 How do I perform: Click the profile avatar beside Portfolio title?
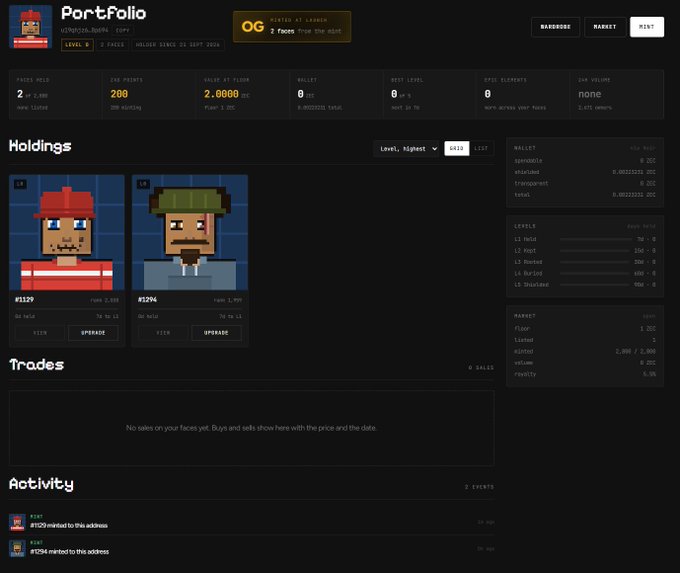(x=30, y=27)
